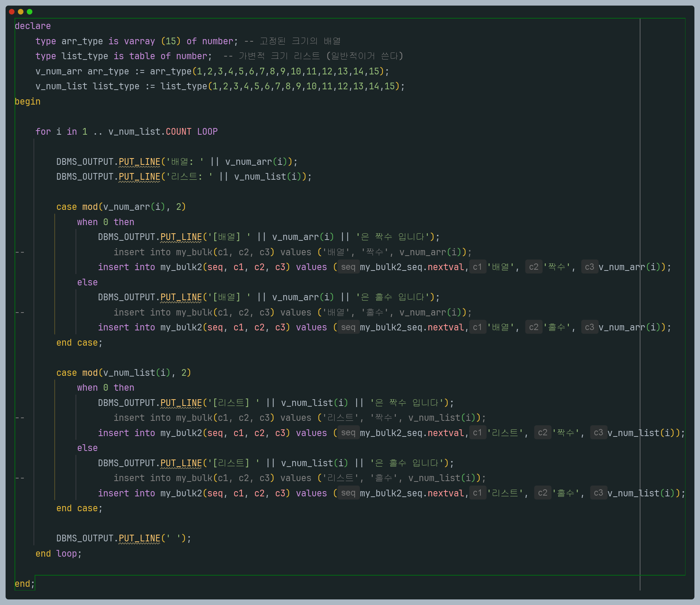
Task: Click 'else' in the v_num_arr case
Action: [87, 282]
